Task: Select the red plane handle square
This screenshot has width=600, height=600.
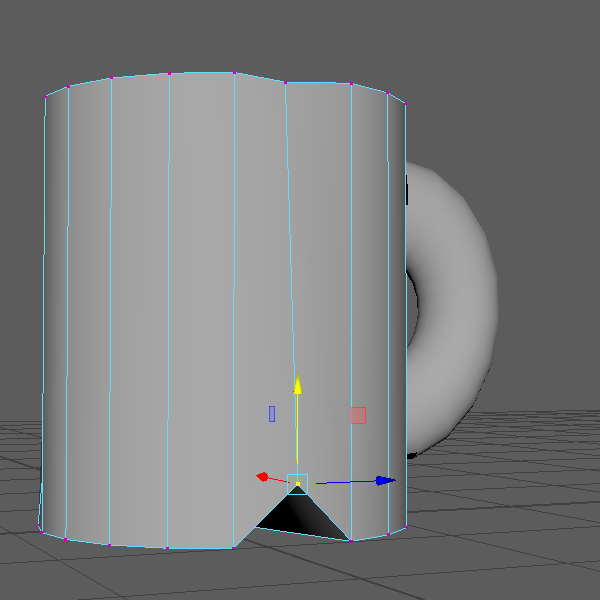Action: pos(358,414)
